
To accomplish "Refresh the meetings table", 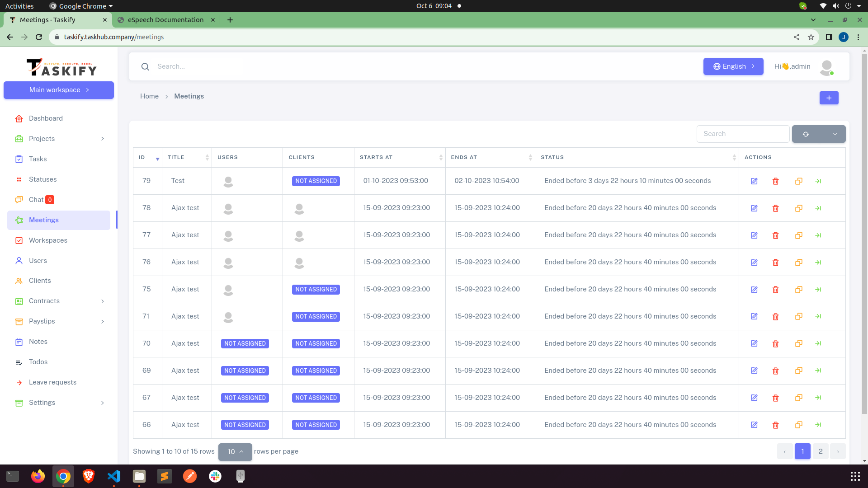I will (806, 134).
